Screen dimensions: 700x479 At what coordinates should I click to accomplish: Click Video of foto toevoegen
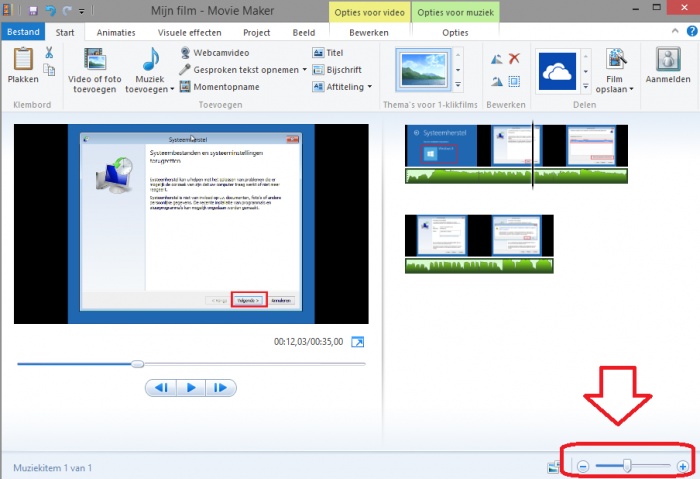coord(95,71)
